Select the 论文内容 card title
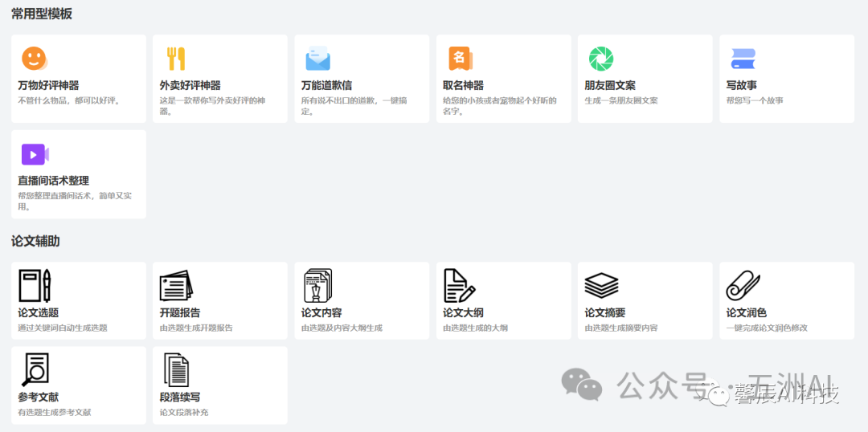This screenshot has width=868, height=432. pyautogui.click(x=321, y=312)
